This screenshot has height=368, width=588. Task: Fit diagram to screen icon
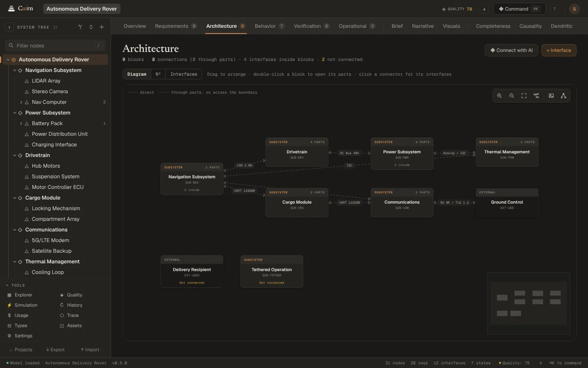[524, 96]
